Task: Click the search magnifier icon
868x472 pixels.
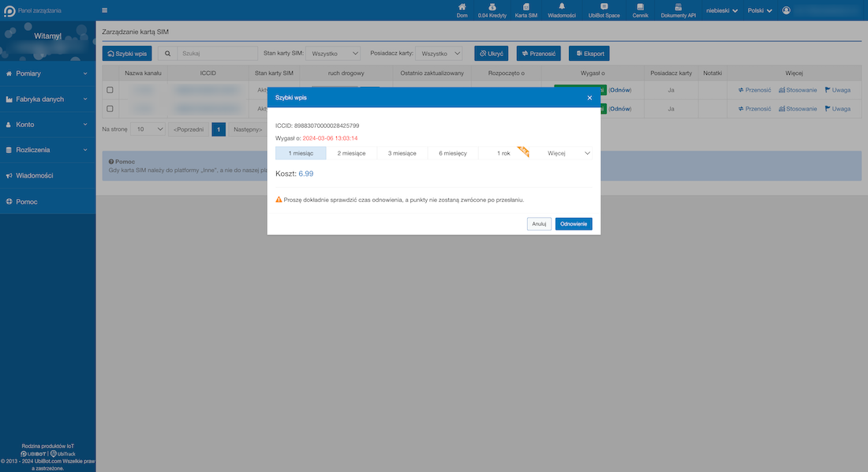Action: point(167,54)
